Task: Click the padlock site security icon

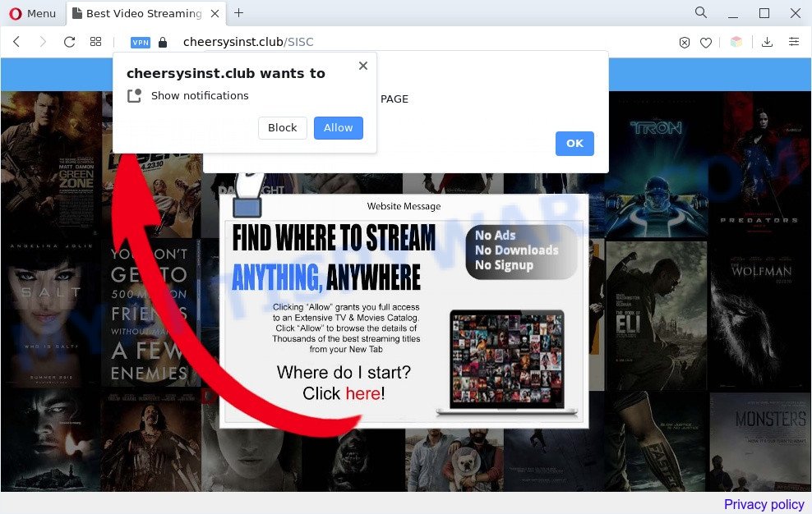Action: click(163, 42)
